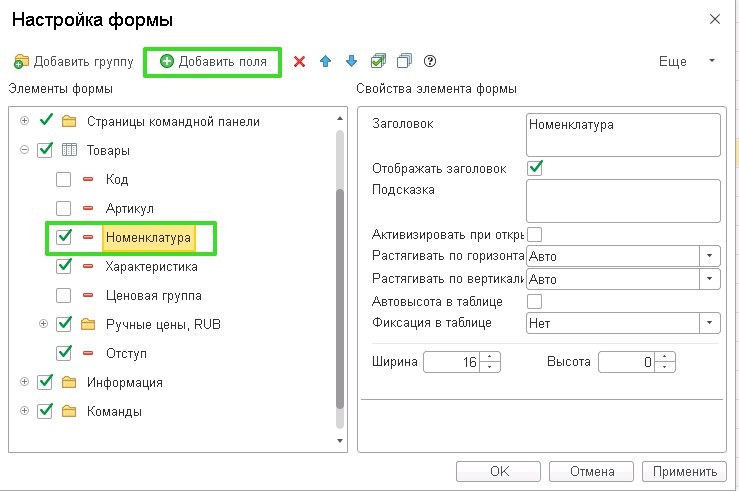Screen dimensions: 739x491
Task: Click Команды folder icon
Action: (69, 411)
